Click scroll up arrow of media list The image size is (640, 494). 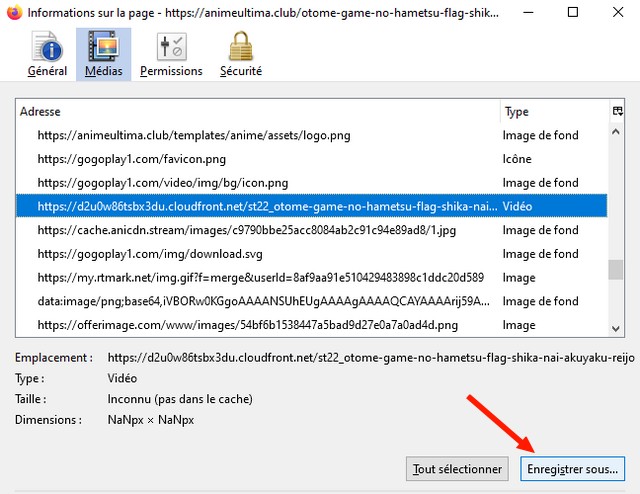pos(616,132)
